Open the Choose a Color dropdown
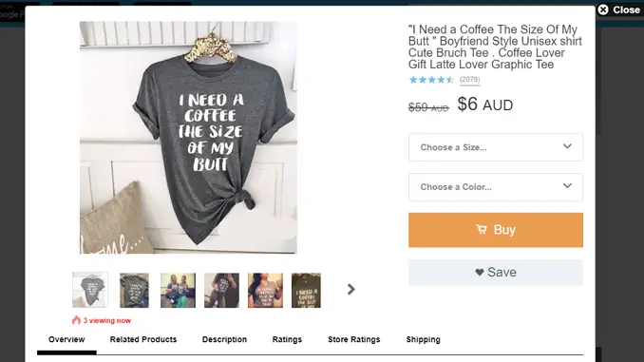This screenshot has width=644, height=362. tap(495, 187)
